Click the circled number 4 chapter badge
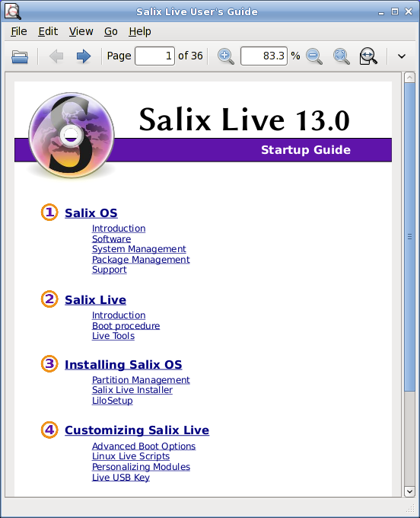Viewport: 420px width, 518px height. coord(49,430)
